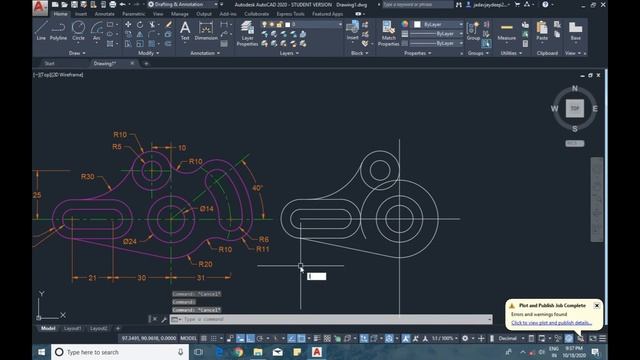
Task: Click the AutoCAD application menu button
Action: click(40, 8)
